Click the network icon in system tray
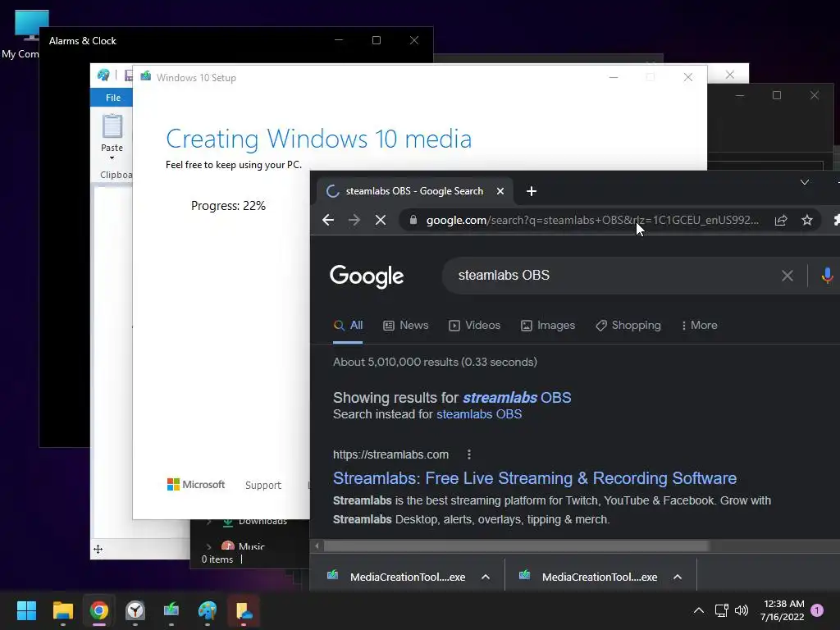 pos(721,610)
